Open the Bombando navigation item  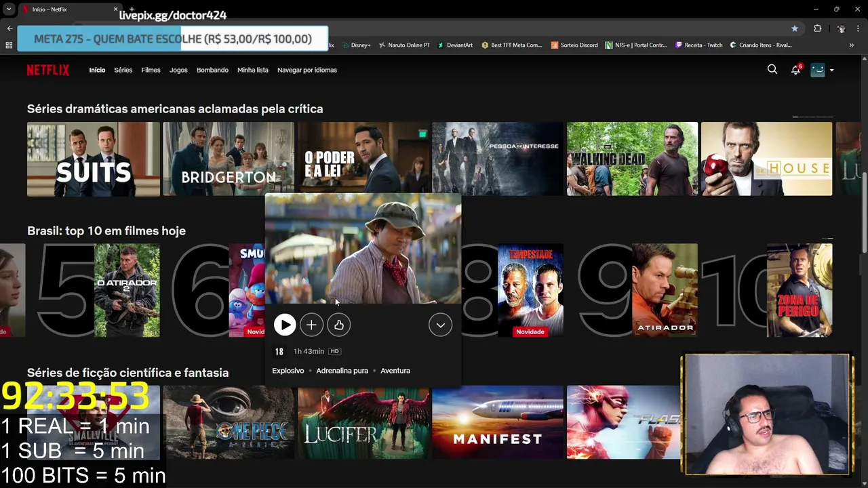pyautogui.click(x=212, y=70)
